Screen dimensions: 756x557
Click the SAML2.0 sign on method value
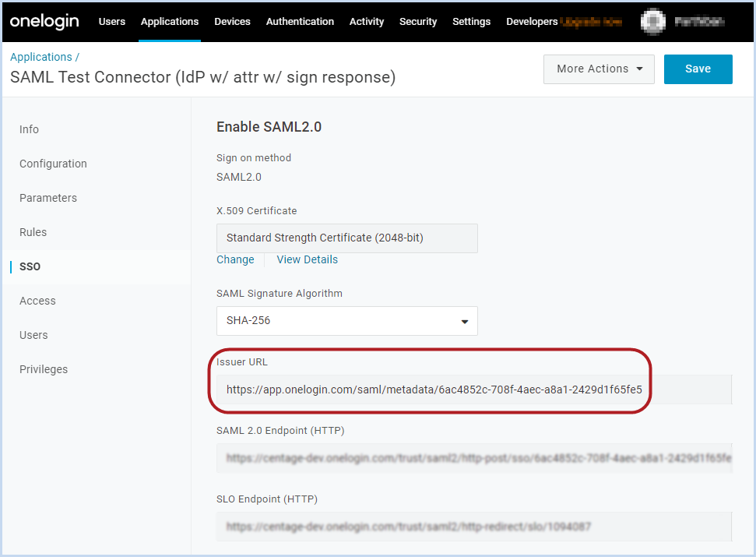[x=239, y=177]
